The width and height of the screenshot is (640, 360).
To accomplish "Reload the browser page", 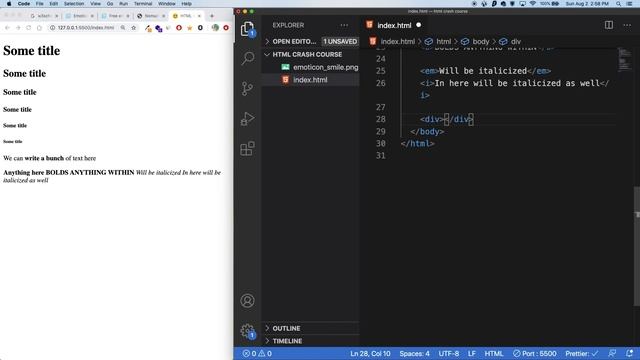I will (29, 28).
